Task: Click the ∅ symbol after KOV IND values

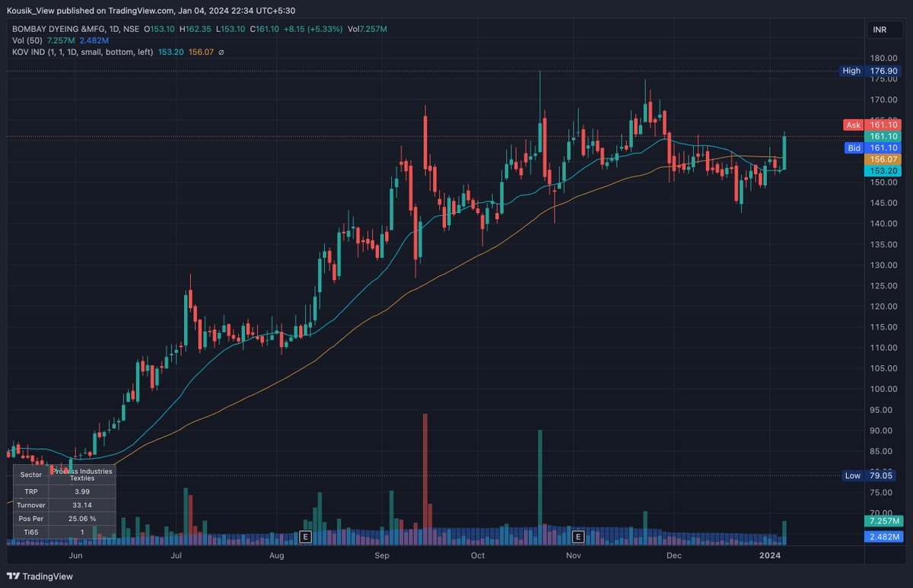Action: tap(221, 52)
